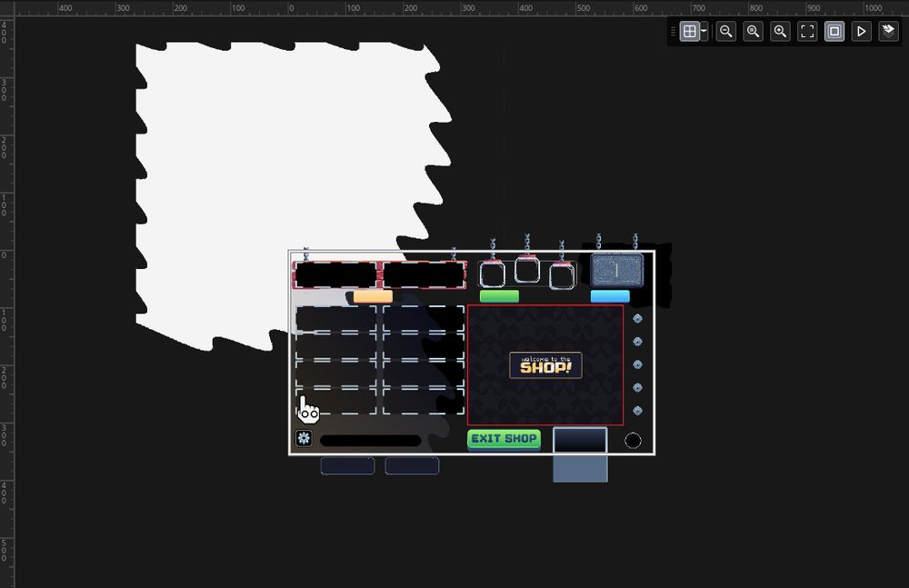Toggle the outlined square display mode
The width and height of the screenshot is (909, 588).
(834, 31)
